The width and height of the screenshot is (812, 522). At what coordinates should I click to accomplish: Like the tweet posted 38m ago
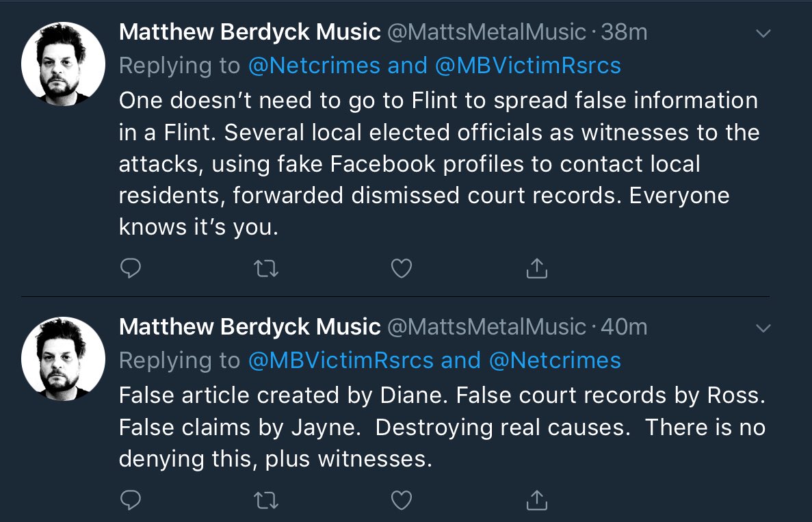coord(402,268)
